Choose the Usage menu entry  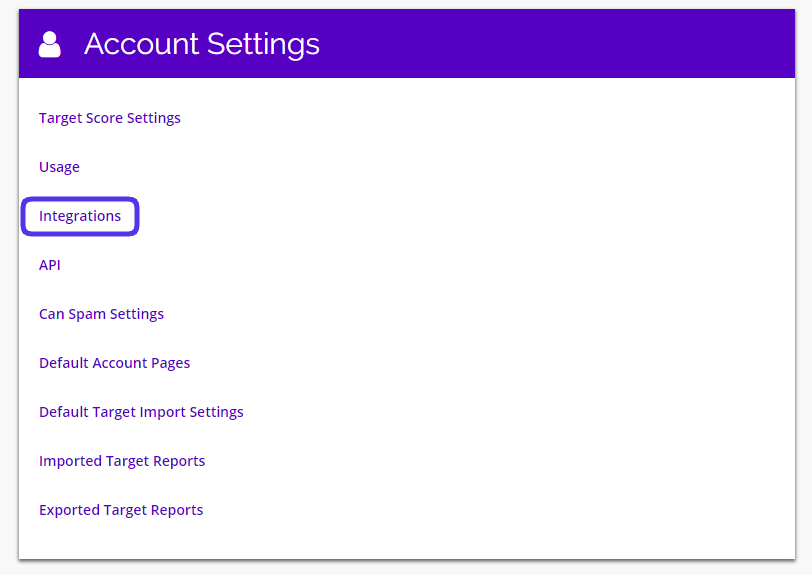[59, 167]
